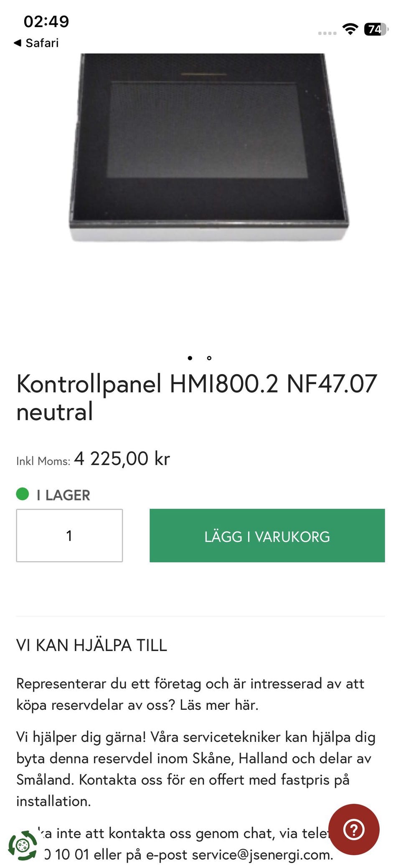Viewport: 401px width, 868px height.
Task: Tap the 02:49 clock in status bar
Action: click(x=46, y=22)
